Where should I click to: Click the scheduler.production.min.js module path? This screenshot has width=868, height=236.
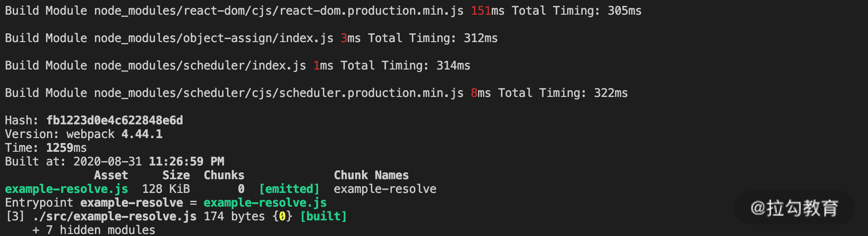tap(279, 93)
